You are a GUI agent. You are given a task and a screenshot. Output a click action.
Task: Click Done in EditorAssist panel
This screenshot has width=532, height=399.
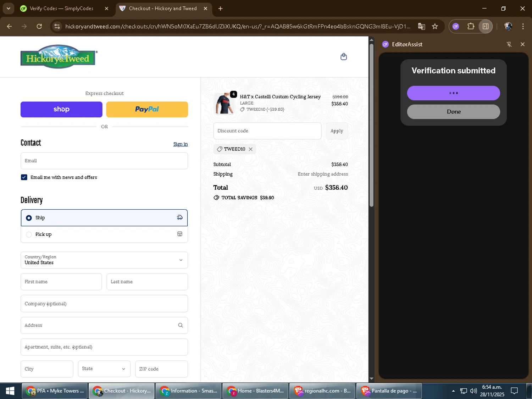pos(453,112)
